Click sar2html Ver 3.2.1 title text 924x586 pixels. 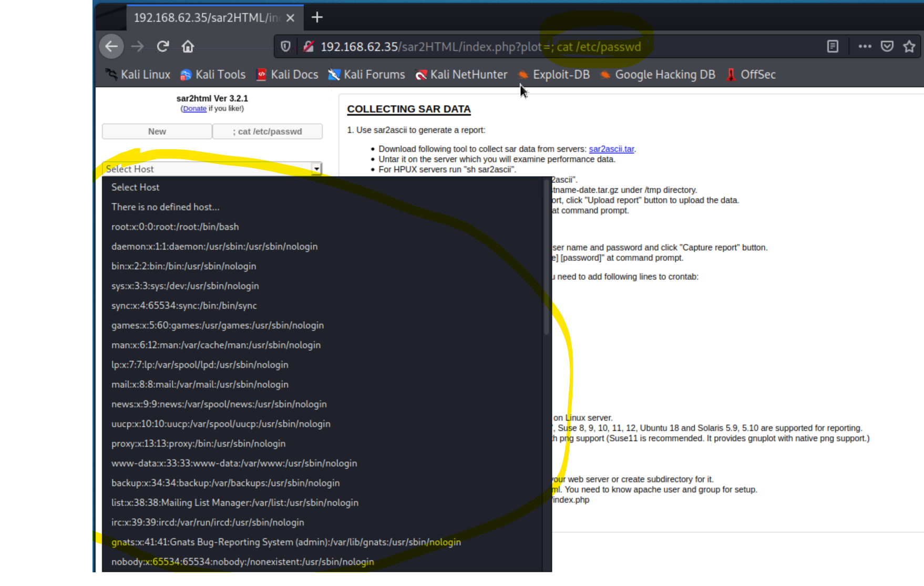coord(212,98)
